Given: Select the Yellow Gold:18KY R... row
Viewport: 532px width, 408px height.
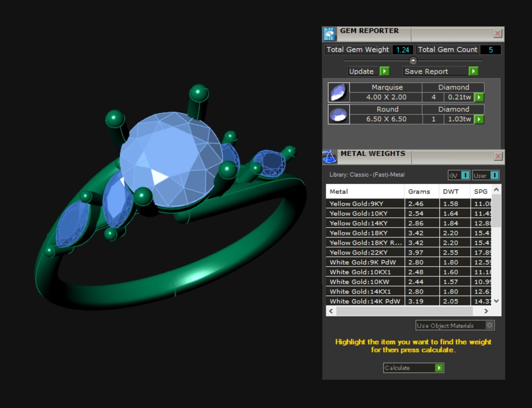Looking at the screenshot, I should (409, 243).
